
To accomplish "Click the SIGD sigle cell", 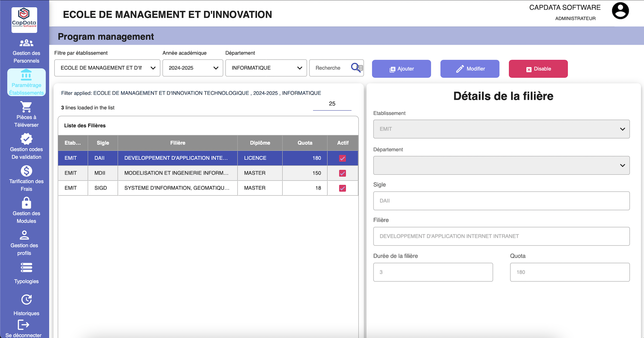I will pyautogui.click(x=103, y=188).
